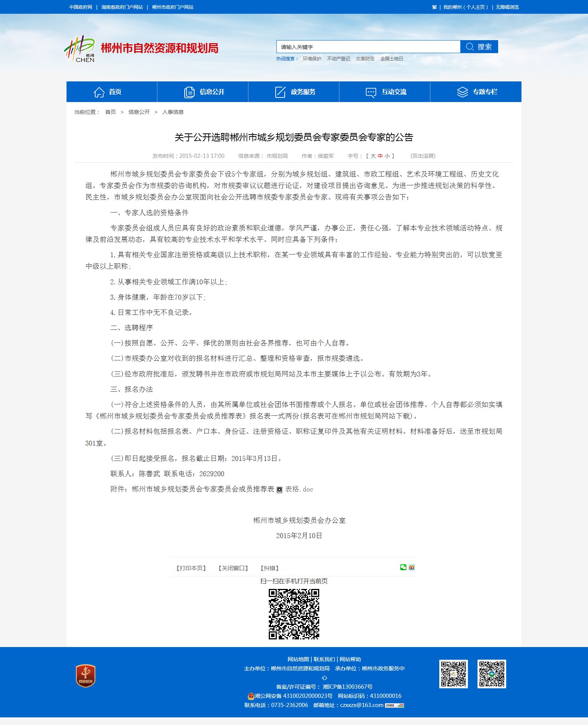Click hot search term 环境保护

312,59
